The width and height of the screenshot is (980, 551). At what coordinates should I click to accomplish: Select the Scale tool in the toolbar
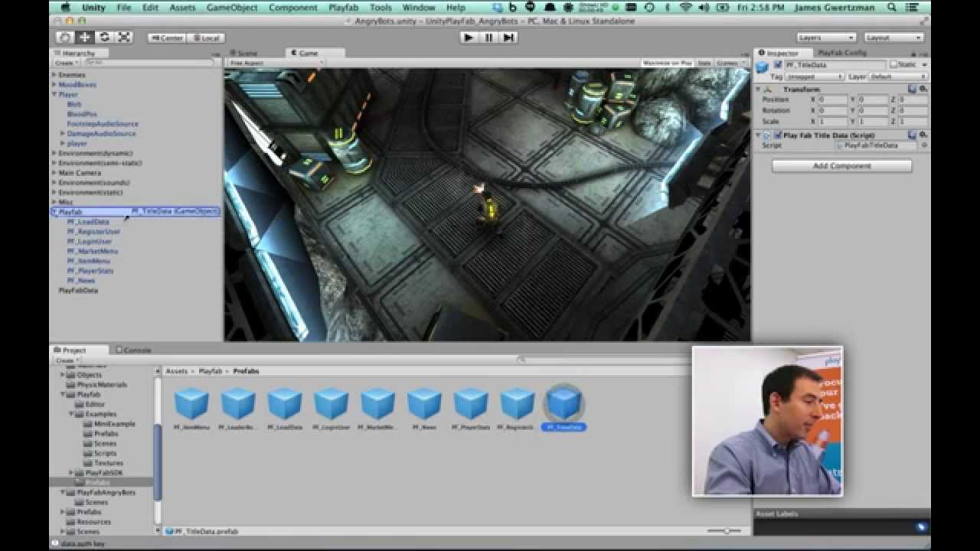point(124,37)
